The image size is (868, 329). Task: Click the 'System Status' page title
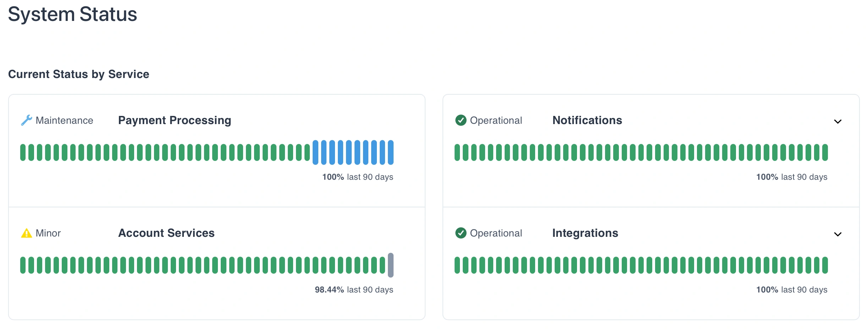[x=72, y=14]
